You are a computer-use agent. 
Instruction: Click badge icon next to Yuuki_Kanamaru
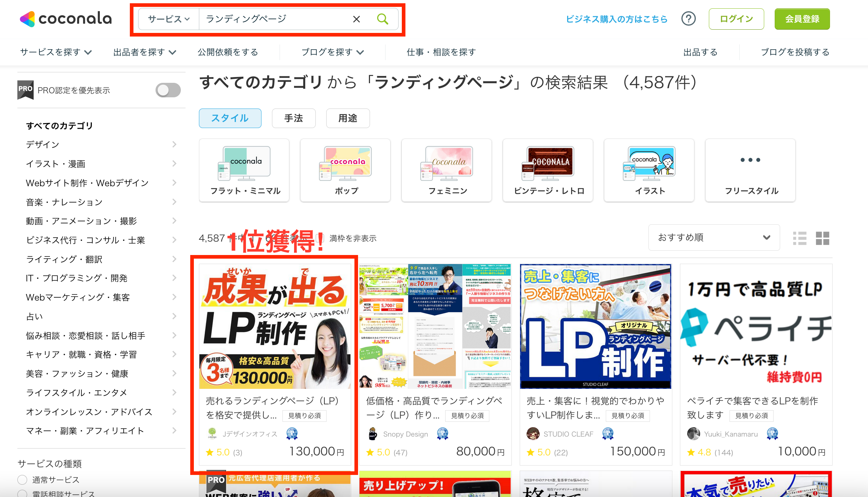coord(772,433)
